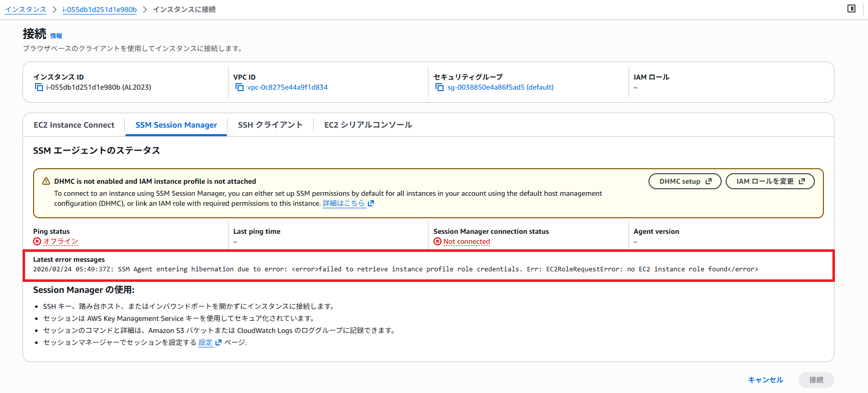Copy the instance ID with copy icon

tap(39, 87)
